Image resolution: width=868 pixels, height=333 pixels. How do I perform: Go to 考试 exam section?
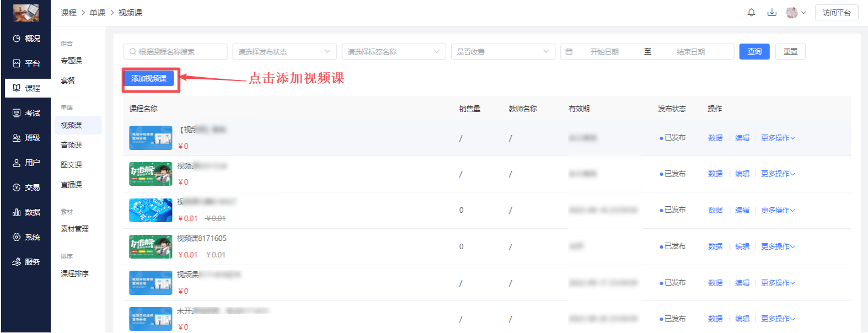26,113
